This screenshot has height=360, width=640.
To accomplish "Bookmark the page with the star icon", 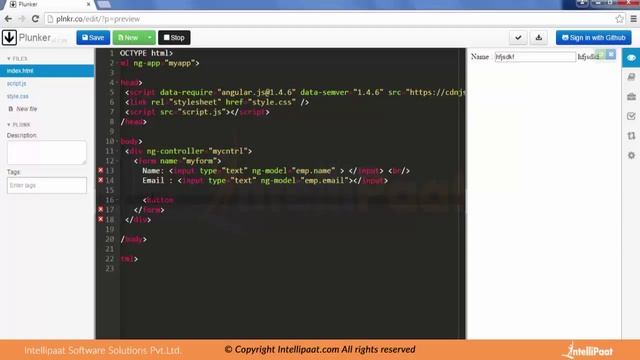I will (x=619, y=19).
